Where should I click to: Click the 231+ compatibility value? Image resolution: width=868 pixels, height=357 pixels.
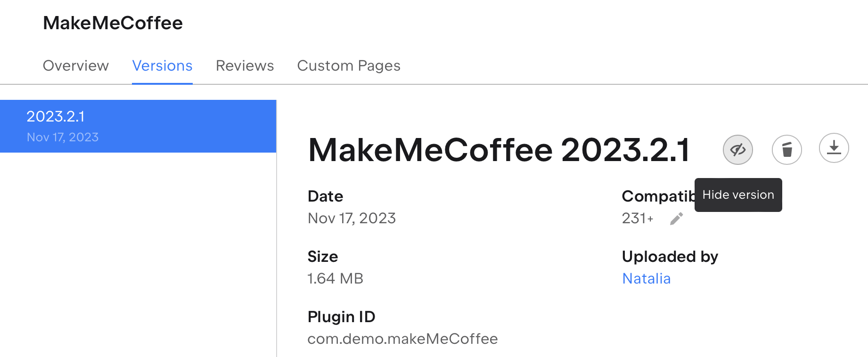pos(638,218)
